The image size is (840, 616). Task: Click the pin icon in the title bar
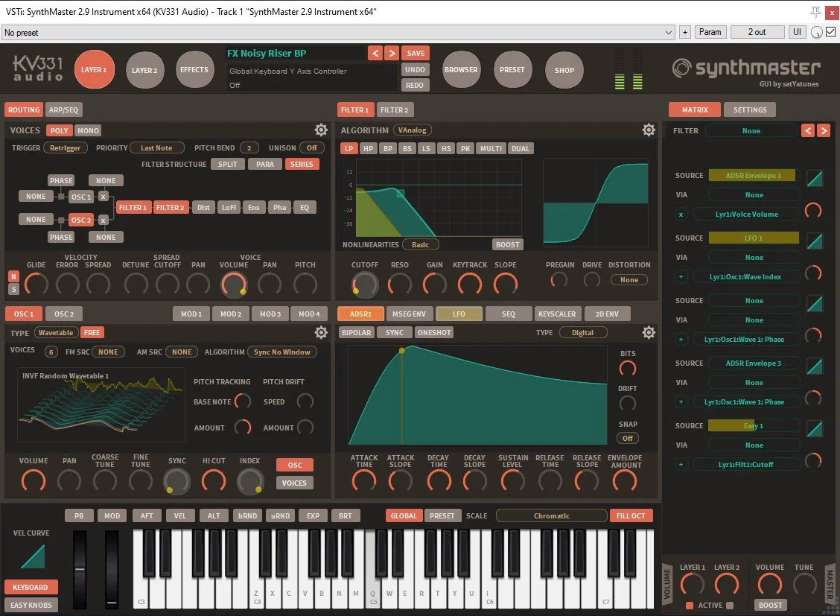point(815,11)
